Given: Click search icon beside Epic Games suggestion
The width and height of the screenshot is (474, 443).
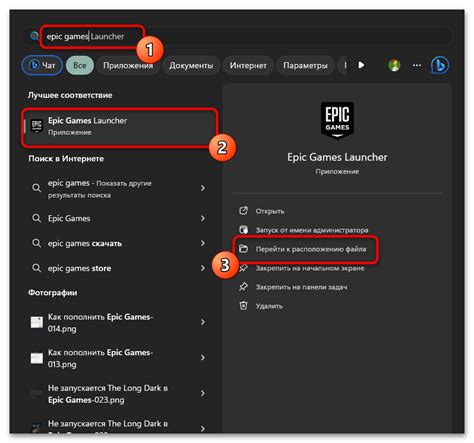Looking at the screenshot, I should (x=36, y=218).
